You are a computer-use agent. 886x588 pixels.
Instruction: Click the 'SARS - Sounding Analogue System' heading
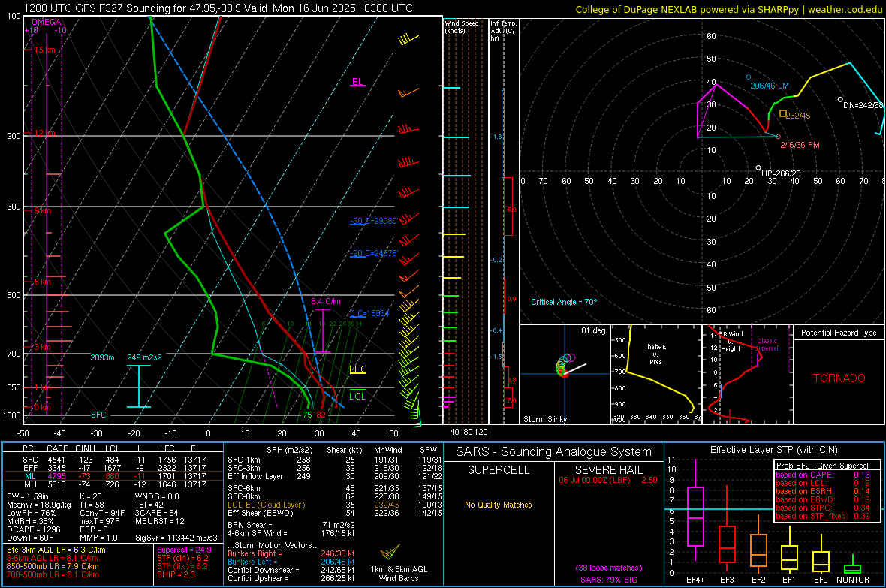tap(554, 452)
